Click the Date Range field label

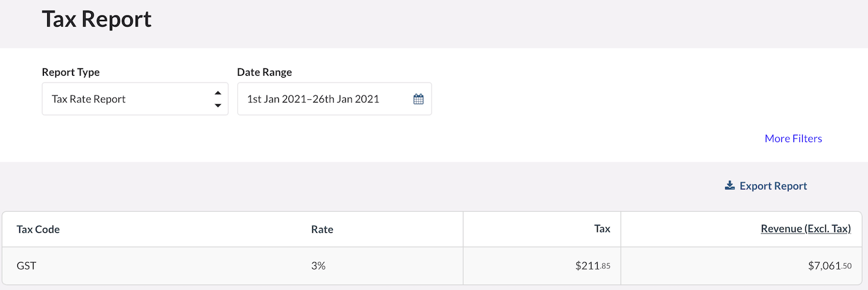pyautogui.click(x=264, y=72)
